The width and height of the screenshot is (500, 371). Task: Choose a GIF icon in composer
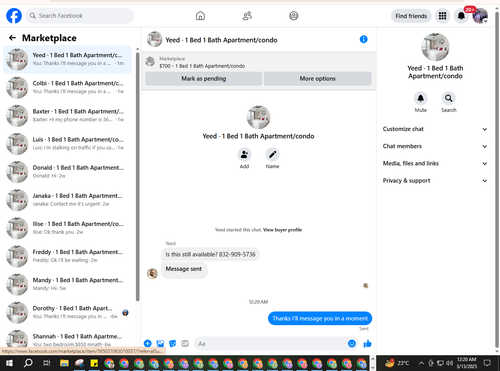(x=185, y=343)
